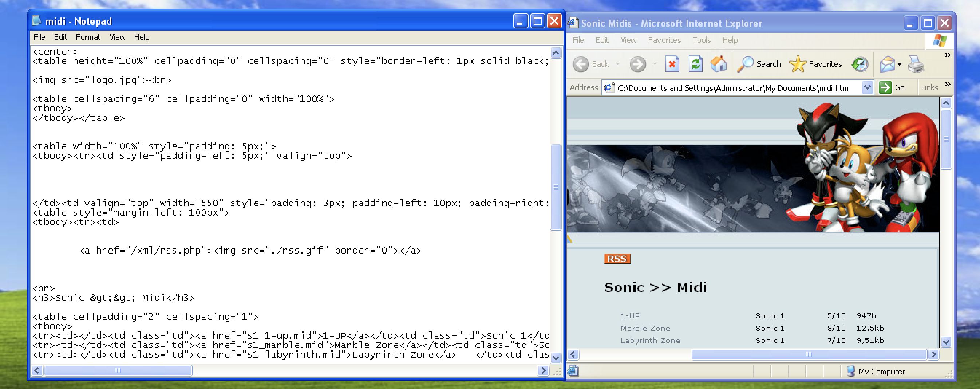
Task: Click the Notepad icon in the title bar
Action: (36, 21)
